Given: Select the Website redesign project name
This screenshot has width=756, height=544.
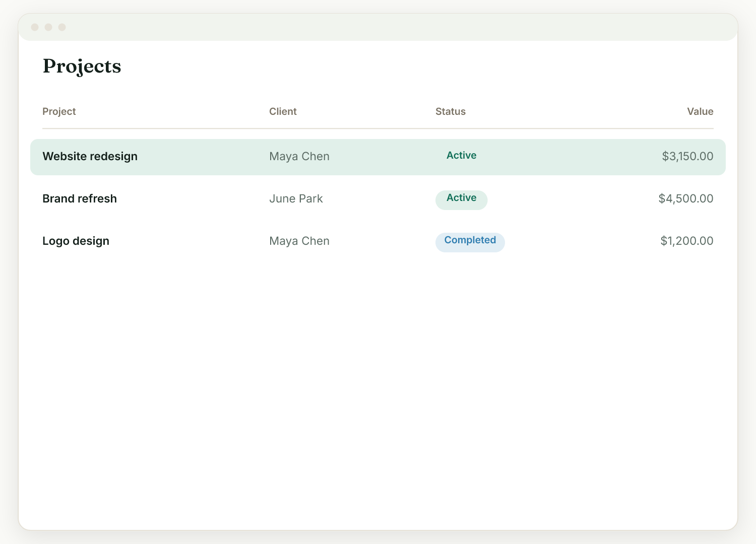Looking at the screenshot, I should click(x=90, y=156).
